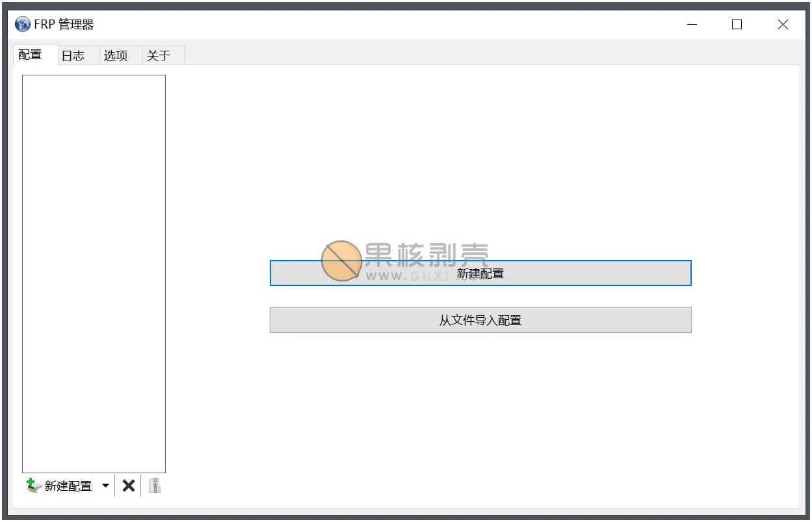The height and width of the screenshot is (522, 812).
Task: Click the FRP globe icon in the title bar
Action: [x=21, y=23]
